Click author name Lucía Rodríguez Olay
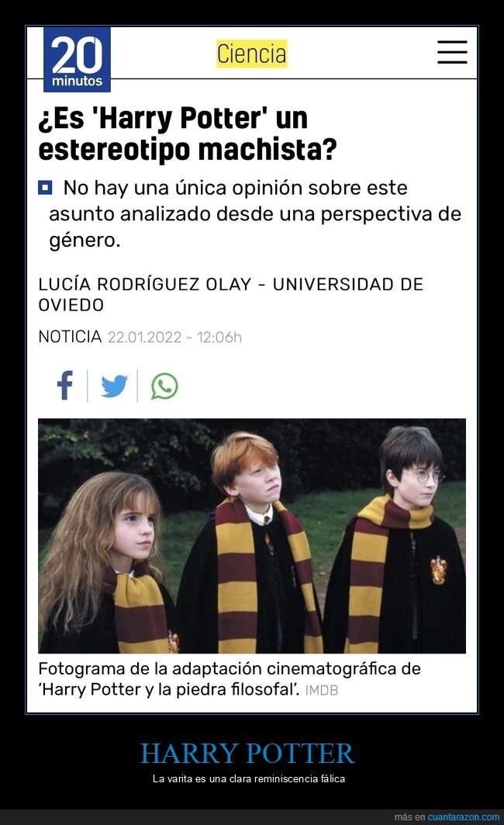This screenshot has height=825, width=504. 145,284
